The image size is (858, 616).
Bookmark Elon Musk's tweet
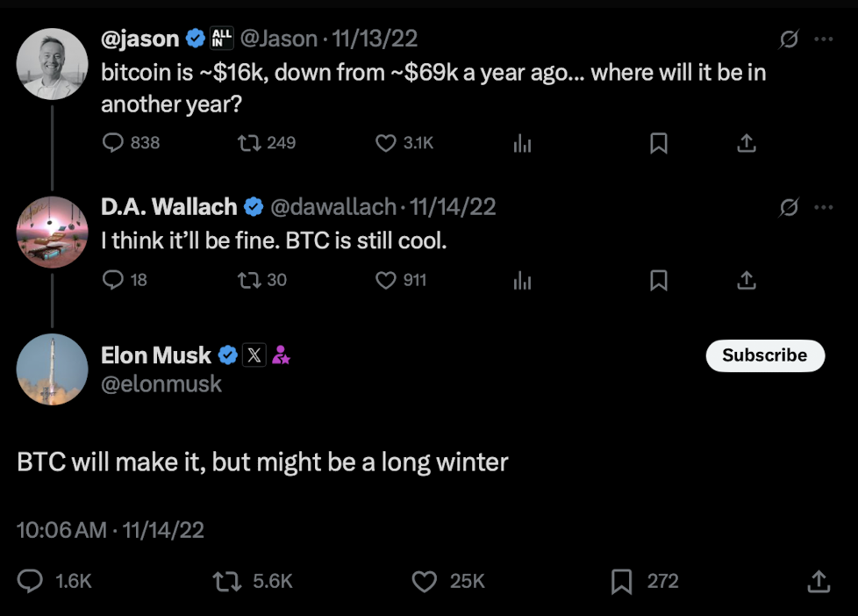622,581
